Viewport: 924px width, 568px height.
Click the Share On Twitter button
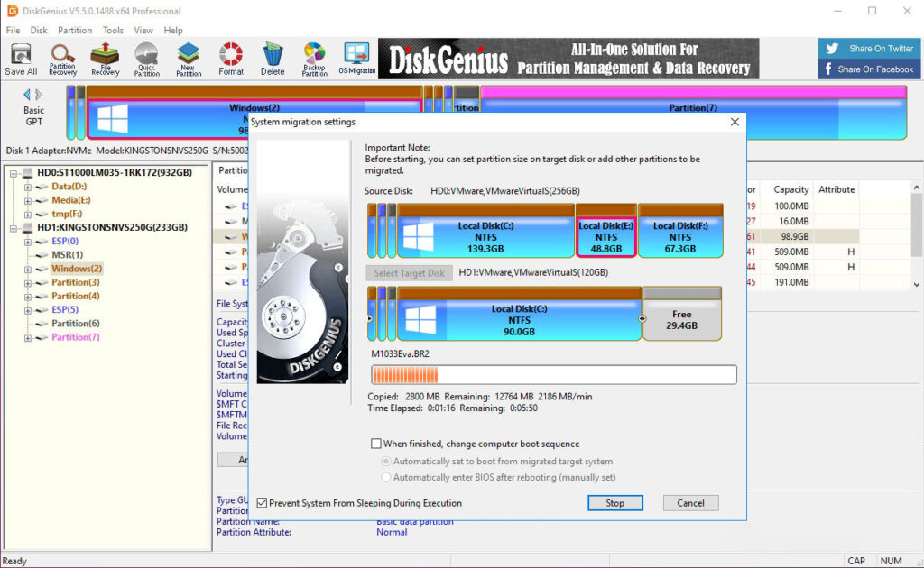[x=868, y=48]
